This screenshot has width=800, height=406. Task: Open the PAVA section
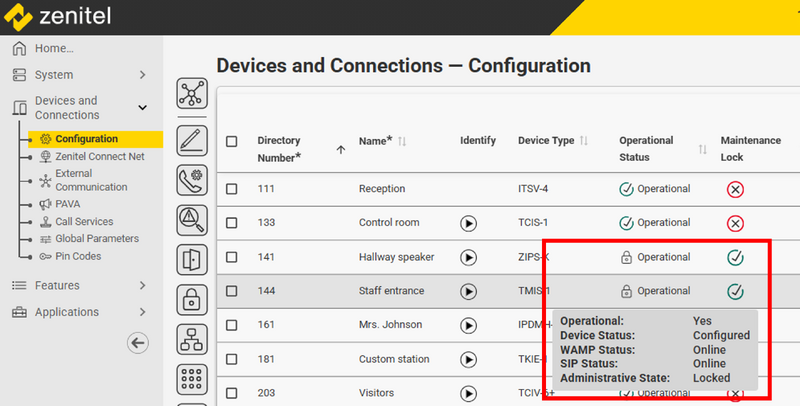(67, 204)
